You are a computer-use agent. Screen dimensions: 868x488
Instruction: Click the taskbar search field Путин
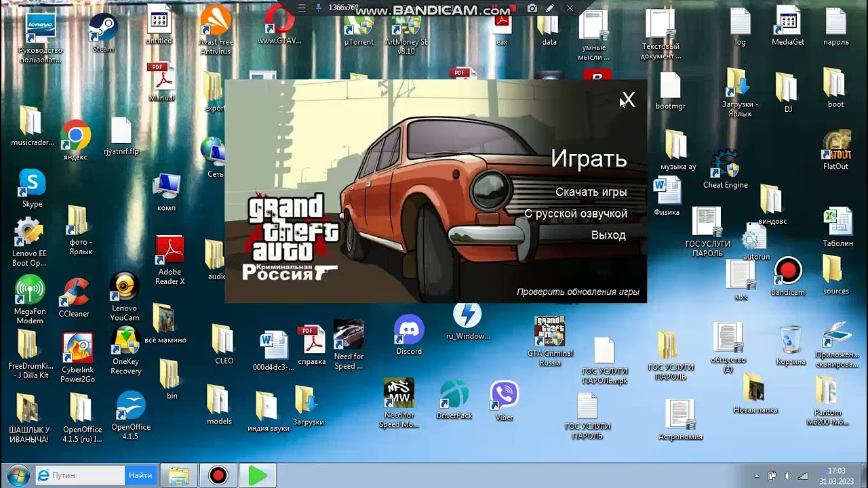pyautogui.click(x=79, y=475)
